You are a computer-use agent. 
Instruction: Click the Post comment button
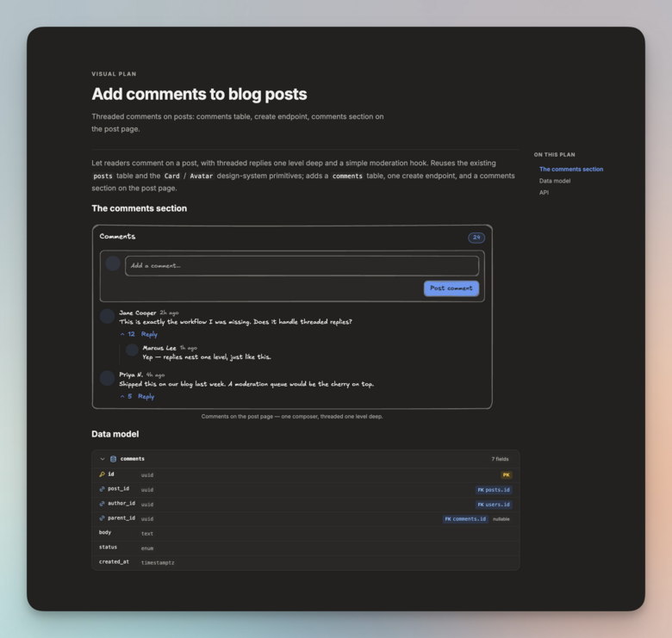[451, 288]
